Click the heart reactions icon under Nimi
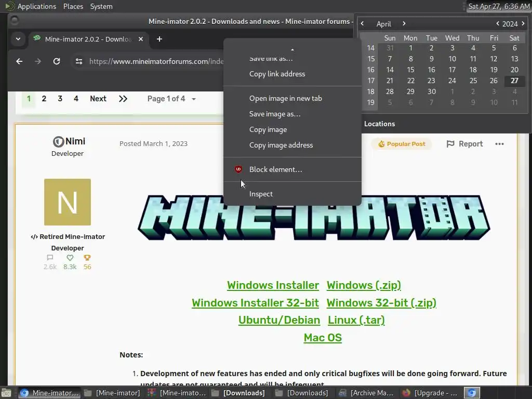Image resolution: width=532 pixels, height=399 pixels. point(70,258)
